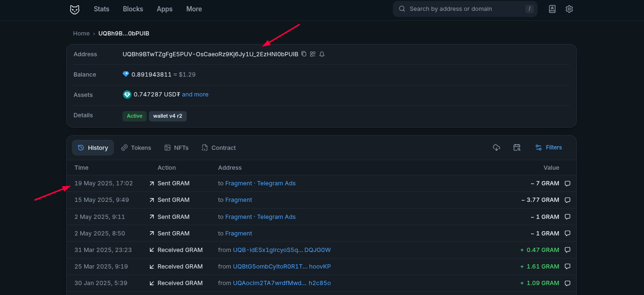
Task: Open comment icon for the +1.61 GRAM row
Action: coord(567,267)
